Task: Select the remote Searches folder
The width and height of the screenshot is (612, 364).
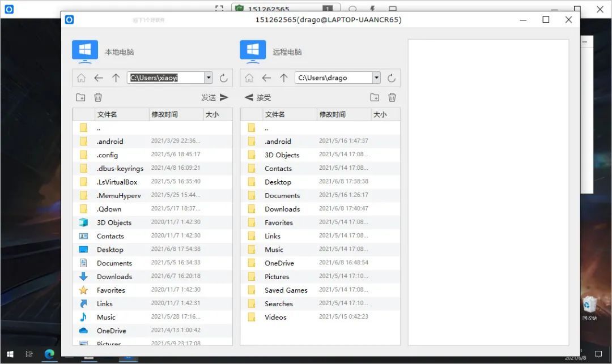Action: [x=320, y=303]
